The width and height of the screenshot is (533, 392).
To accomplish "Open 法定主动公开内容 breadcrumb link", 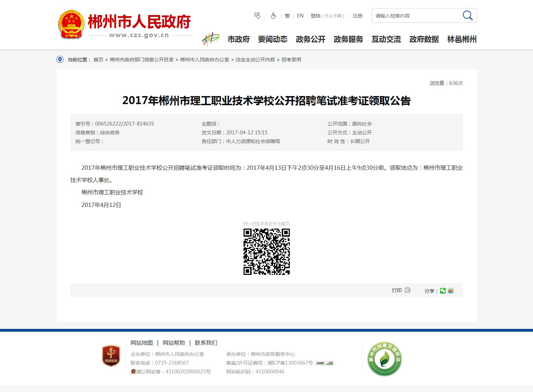I will point(255,60).
